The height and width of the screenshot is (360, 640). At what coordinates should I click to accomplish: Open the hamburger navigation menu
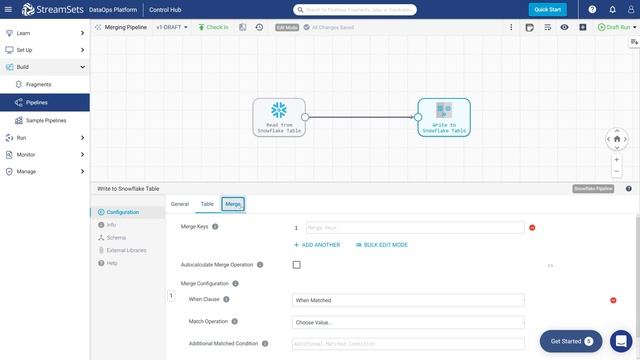tap(8, 9)
